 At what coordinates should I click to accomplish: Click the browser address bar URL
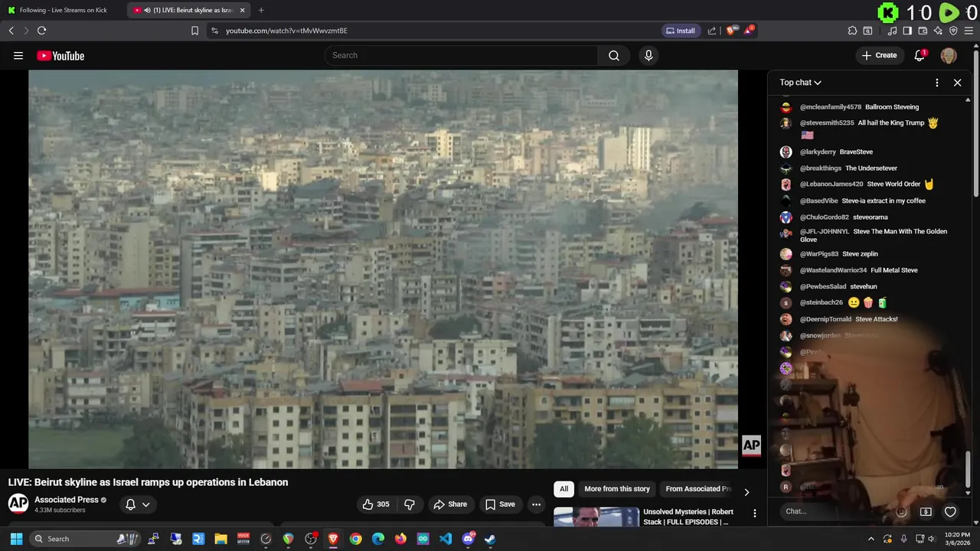pos(286,31)
